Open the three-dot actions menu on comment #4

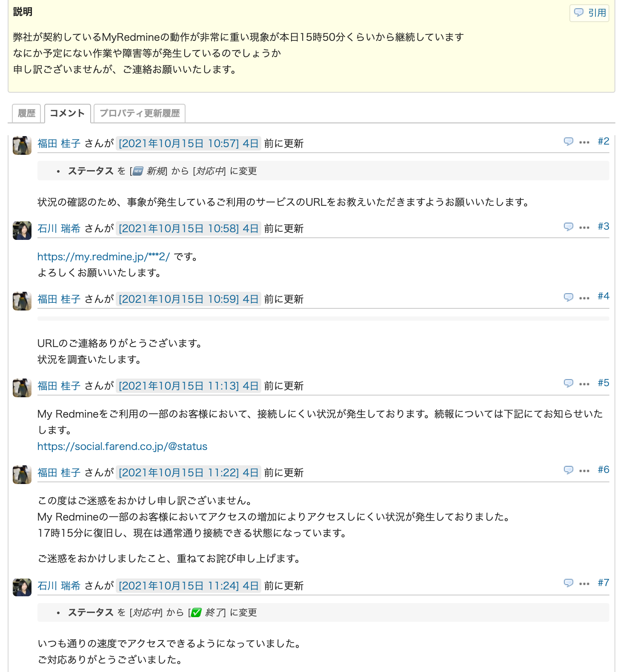584,298
